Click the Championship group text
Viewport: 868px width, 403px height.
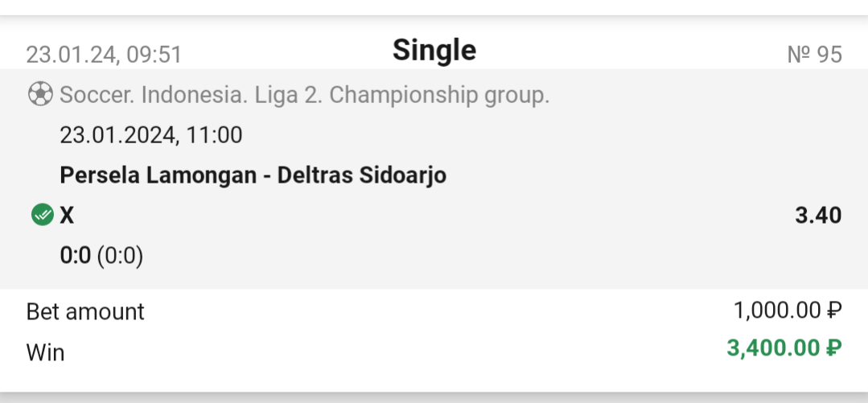[x=439, y=95]
